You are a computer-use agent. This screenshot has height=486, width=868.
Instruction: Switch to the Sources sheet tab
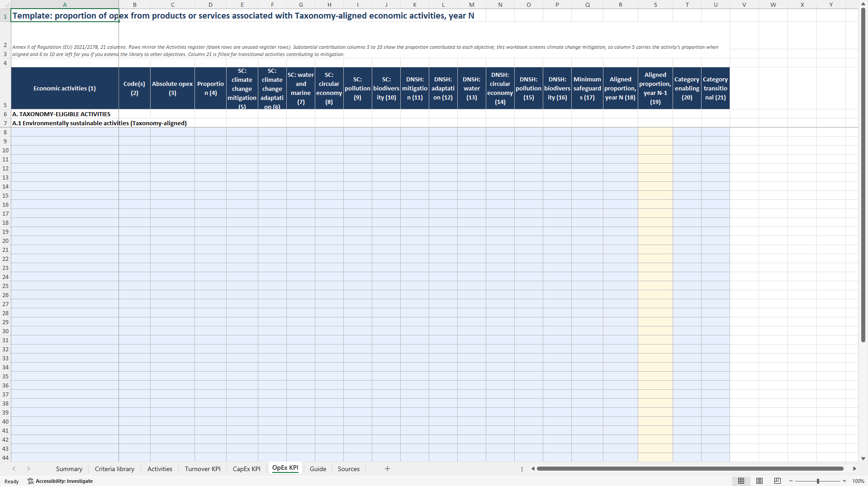click(349, 469)
